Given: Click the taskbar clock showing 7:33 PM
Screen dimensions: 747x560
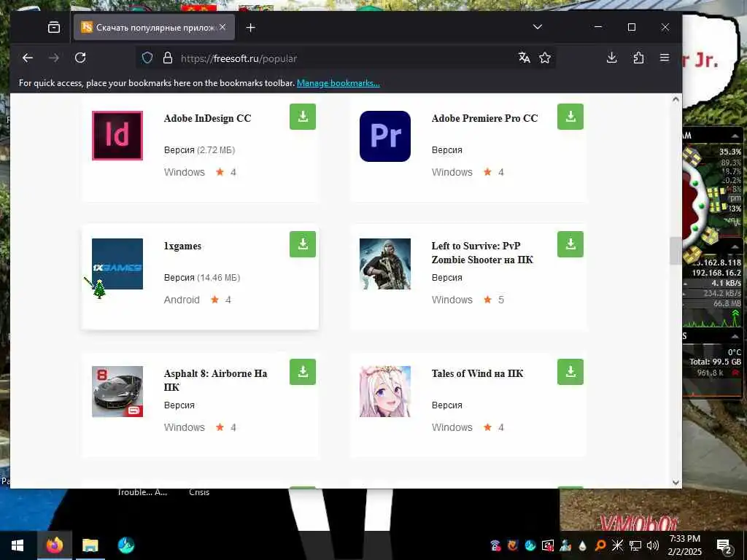Looking at the screenshot, I should pyautogui.click(x=684, y=545).
